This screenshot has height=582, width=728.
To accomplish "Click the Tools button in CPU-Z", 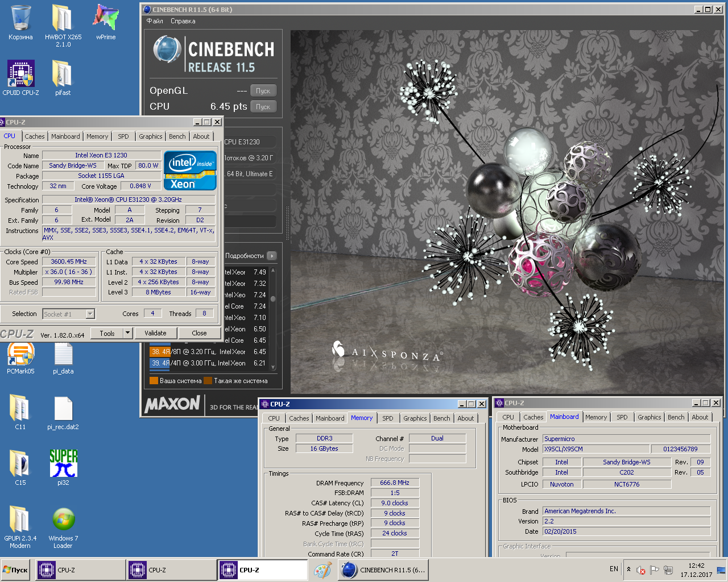I will coord(107,333).
